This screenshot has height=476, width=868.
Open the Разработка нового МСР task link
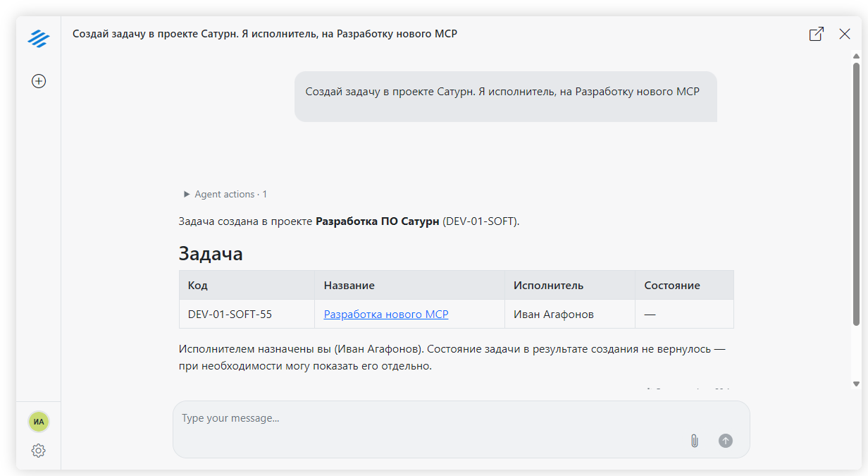[x=386, y=315]
